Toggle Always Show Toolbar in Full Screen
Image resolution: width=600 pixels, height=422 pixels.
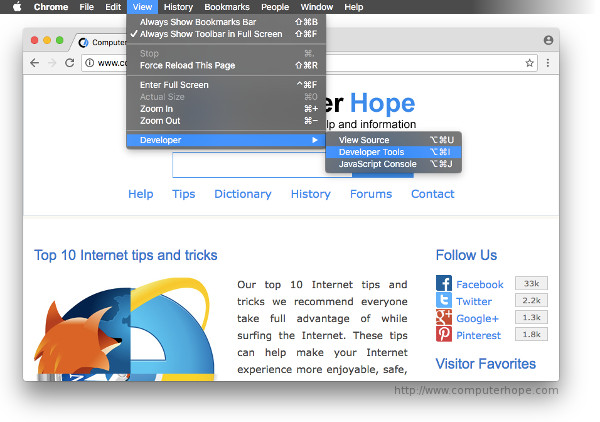click(x=226, y=34)
